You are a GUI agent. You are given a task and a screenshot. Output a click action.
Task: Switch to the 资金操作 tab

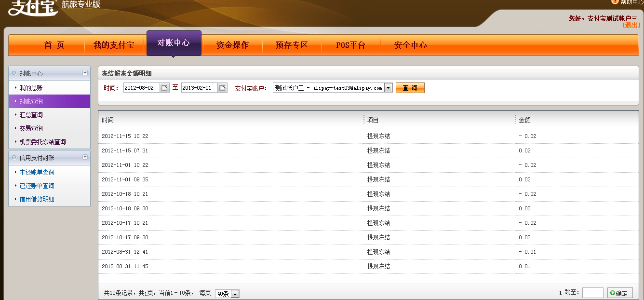[x=232, y=45]
